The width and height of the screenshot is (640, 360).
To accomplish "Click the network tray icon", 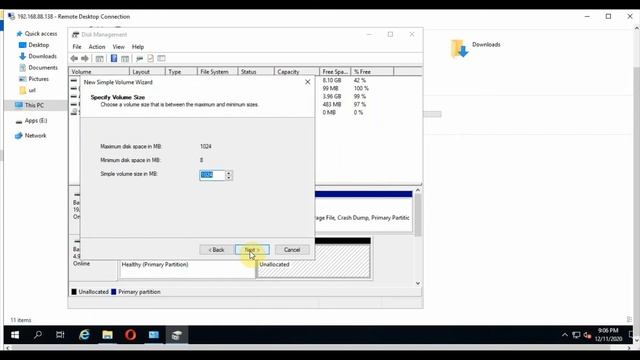I will pyautogui.click(x=576, y=335).
